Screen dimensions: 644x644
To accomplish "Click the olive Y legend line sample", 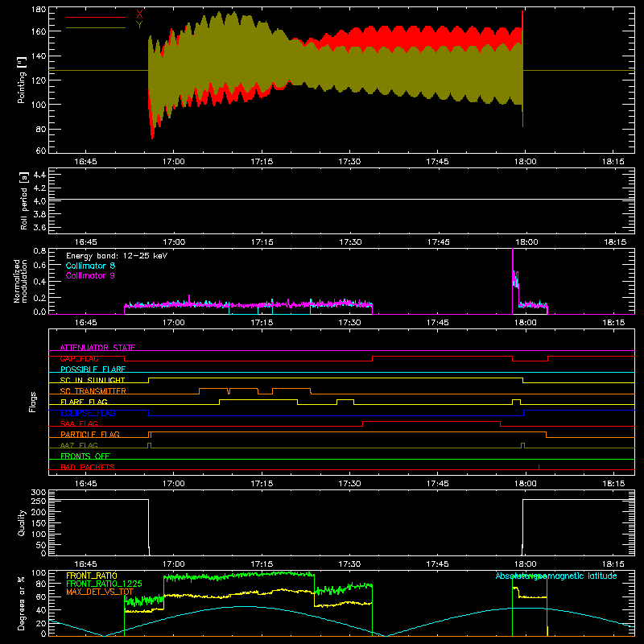I will (x=96, y=27).
